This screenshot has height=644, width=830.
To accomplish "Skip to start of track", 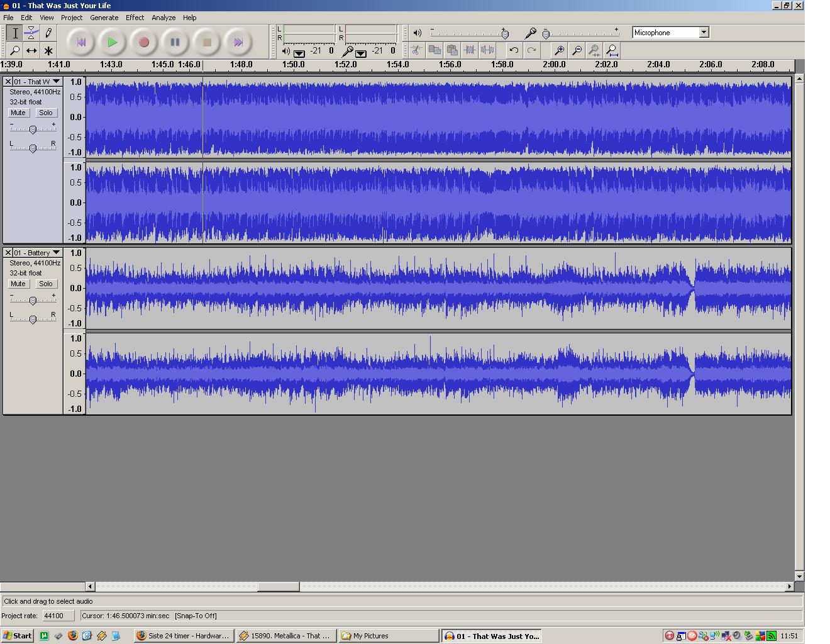I will 81,42.
